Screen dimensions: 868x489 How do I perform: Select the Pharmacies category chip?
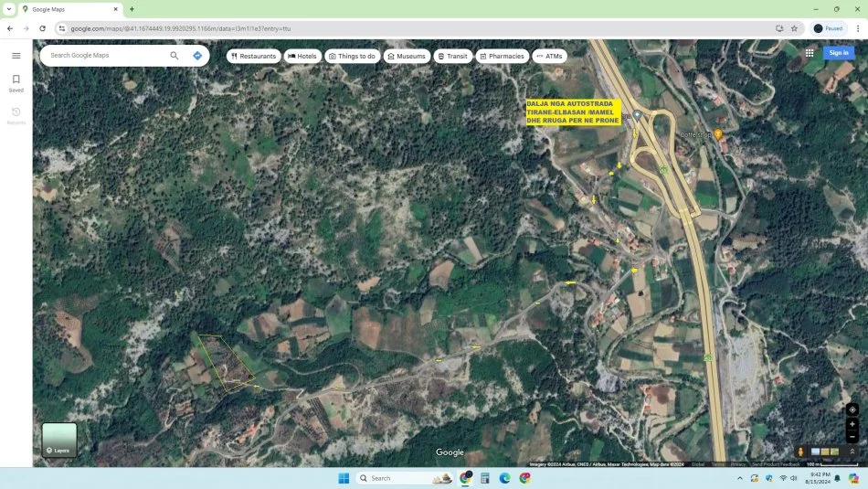[x=502, y=56]
